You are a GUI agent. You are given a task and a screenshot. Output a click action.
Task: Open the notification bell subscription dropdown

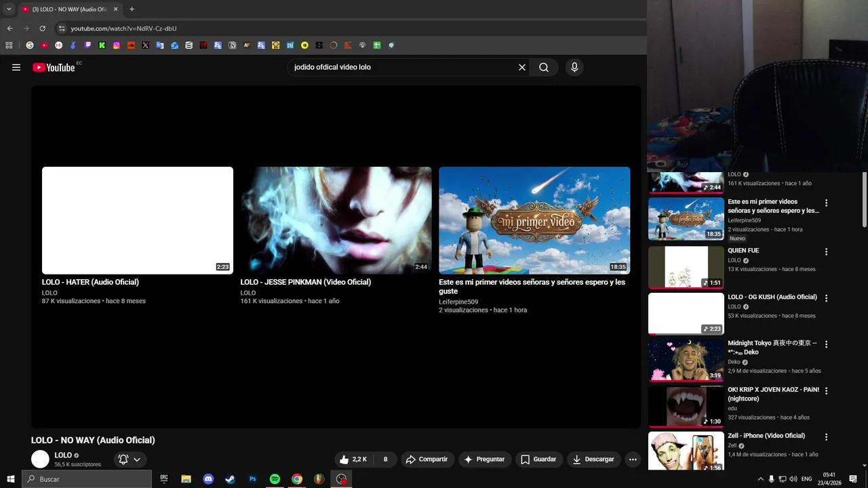130,459
